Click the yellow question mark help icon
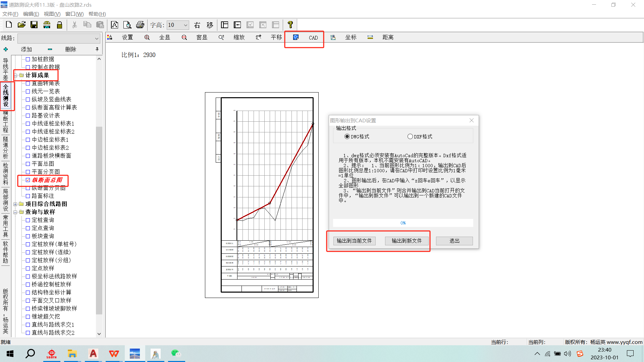 [290, 25]
